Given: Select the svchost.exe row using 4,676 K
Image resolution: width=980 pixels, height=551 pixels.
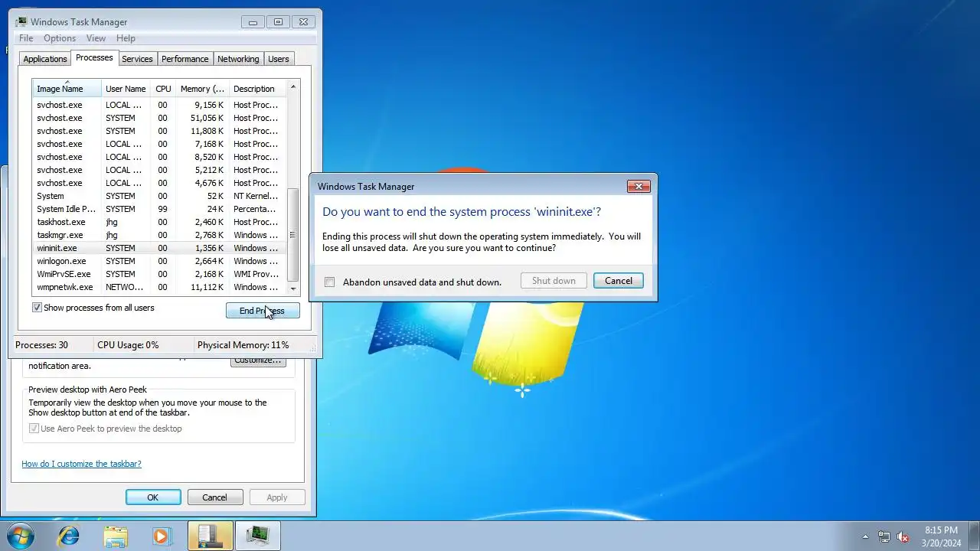Looking at the screenshot, I should [159, 183].
